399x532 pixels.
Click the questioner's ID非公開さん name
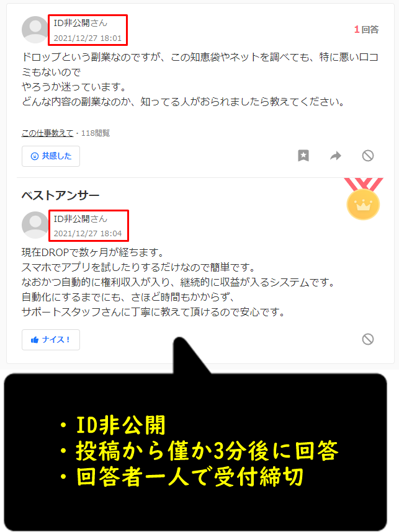(x=81, y=23)
